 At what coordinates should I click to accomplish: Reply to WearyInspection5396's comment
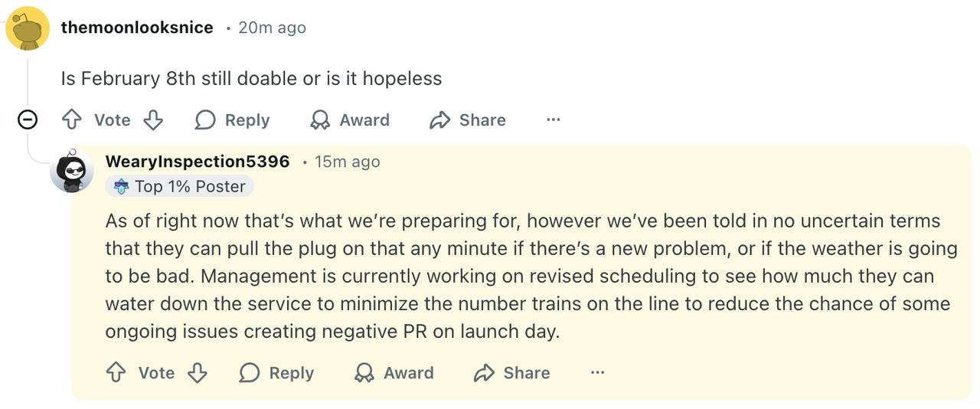[277, 372]
